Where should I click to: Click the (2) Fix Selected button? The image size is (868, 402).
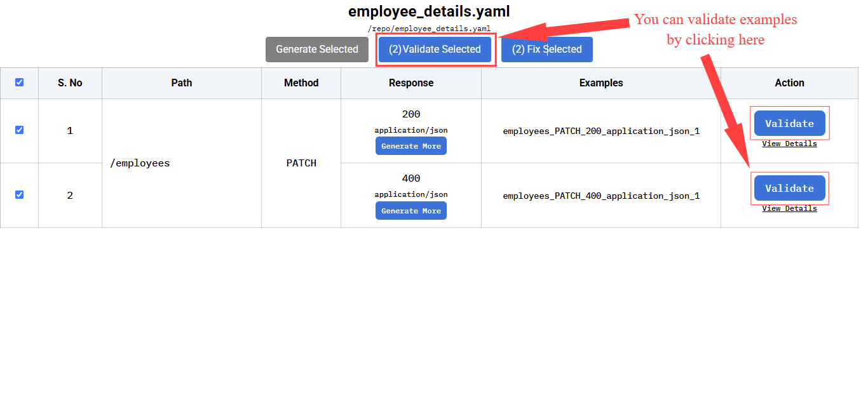click(x=546, y=50)
